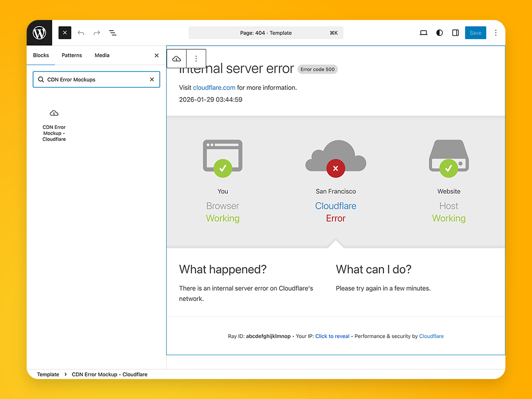Viewport: 532px width, 399px height.
Task: Focus the block search input field
Action: (x=96, y=80)
